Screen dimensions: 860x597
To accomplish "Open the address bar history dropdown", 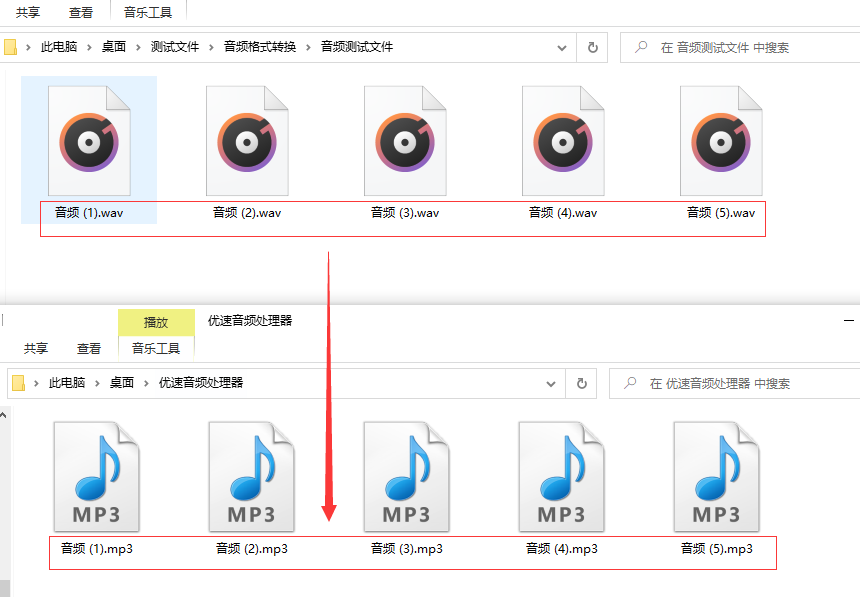I will (561, 46).
